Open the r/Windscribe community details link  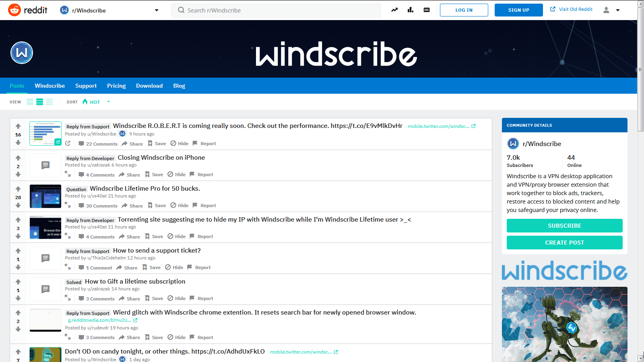pos(542,144)
